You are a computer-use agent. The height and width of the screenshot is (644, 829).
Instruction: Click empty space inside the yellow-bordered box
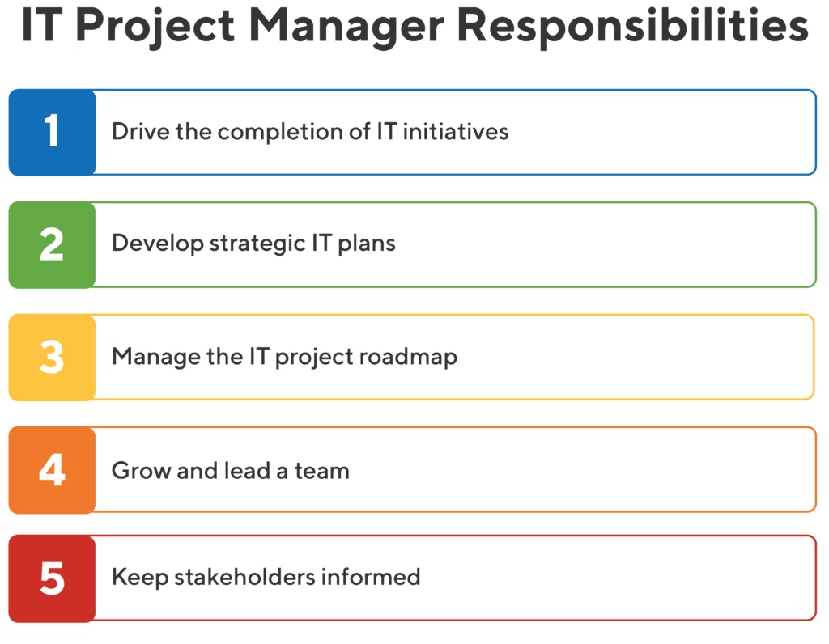[x=635, y=358]
